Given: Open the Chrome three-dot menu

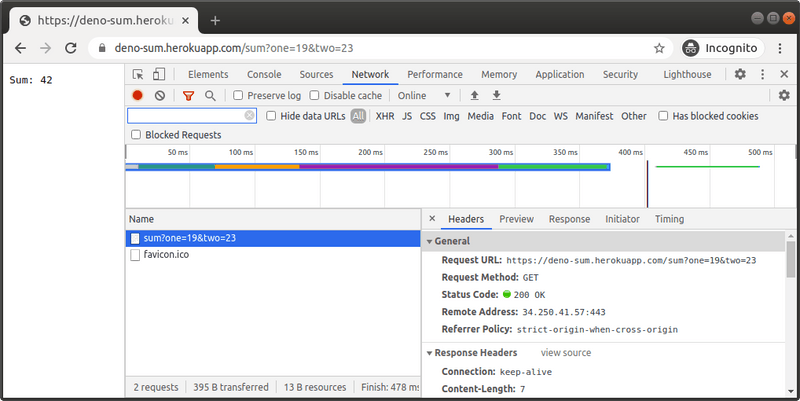Looking at the screenshot, I should [x=780, y=48].
